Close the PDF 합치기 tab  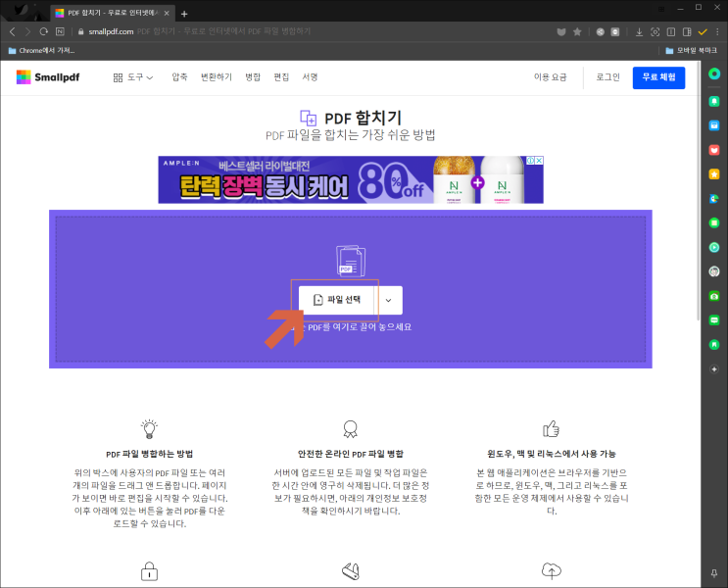coord(167,13)
